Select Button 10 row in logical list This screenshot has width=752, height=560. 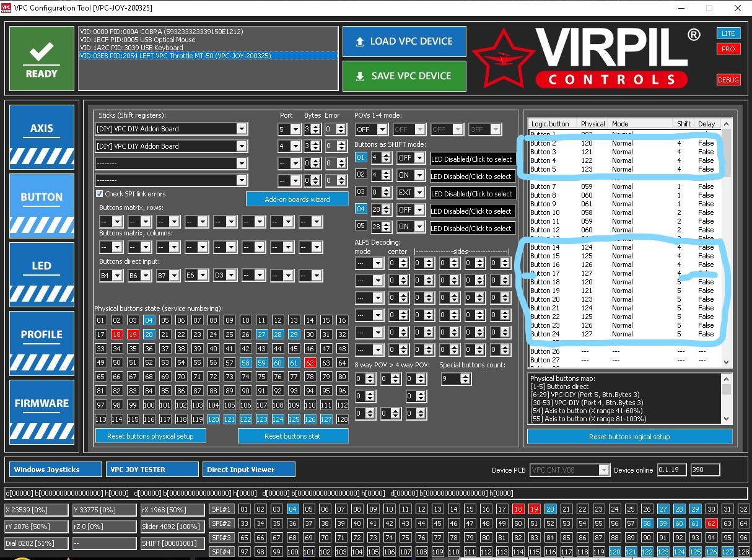click(624, 212)
